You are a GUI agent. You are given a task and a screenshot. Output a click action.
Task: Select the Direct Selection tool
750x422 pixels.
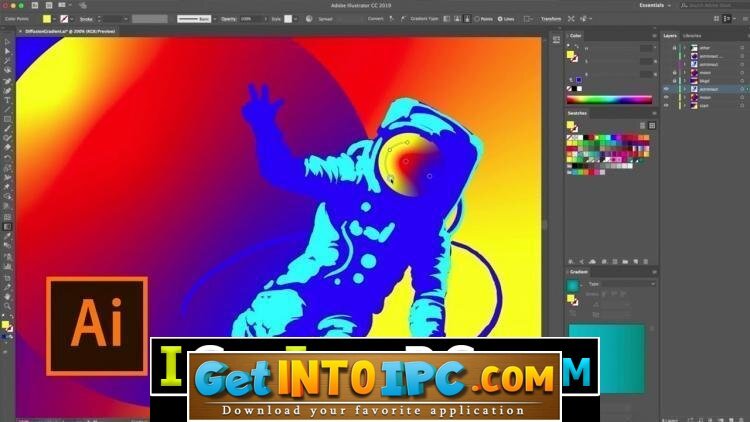[x=7, y=51]
